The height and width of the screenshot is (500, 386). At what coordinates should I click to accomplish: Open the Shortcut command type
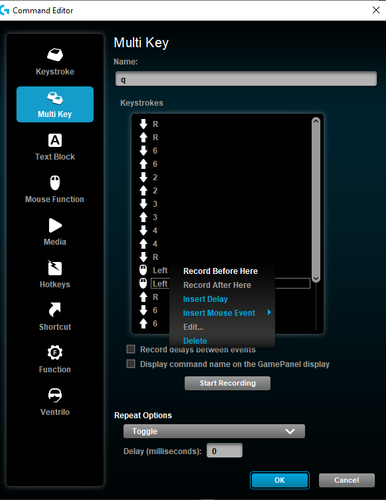pyautogui.click(x=55, y=317)
